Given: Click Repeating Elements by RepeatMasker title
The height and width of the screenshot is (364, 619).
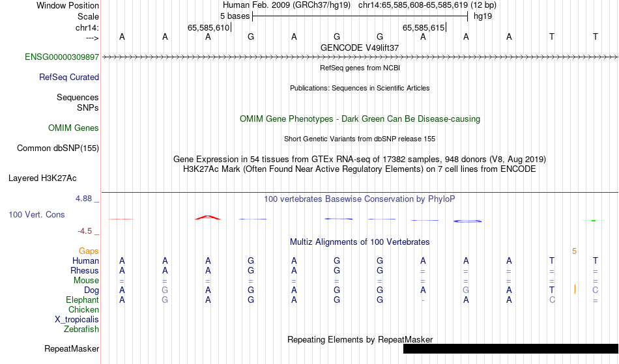Looking at the screenshot, I should click(360, 340).
